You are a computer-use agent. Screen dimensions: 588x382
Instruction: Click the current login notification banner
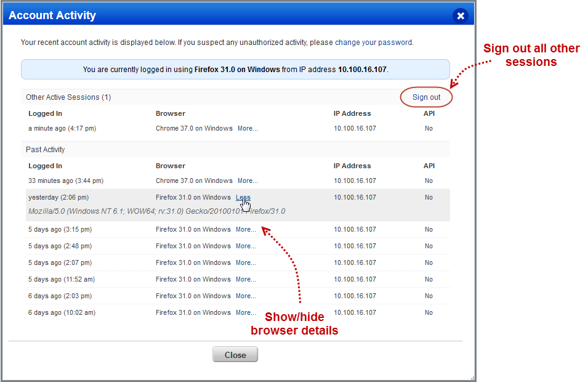coord(235,69)
